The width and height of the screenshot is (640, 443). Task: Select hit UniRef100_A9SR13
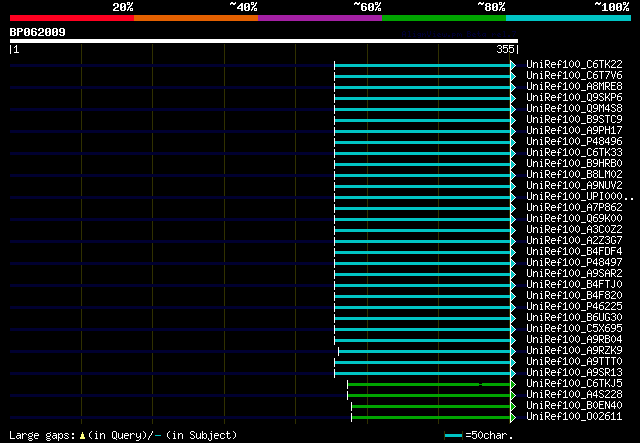(x=574, y=373)
